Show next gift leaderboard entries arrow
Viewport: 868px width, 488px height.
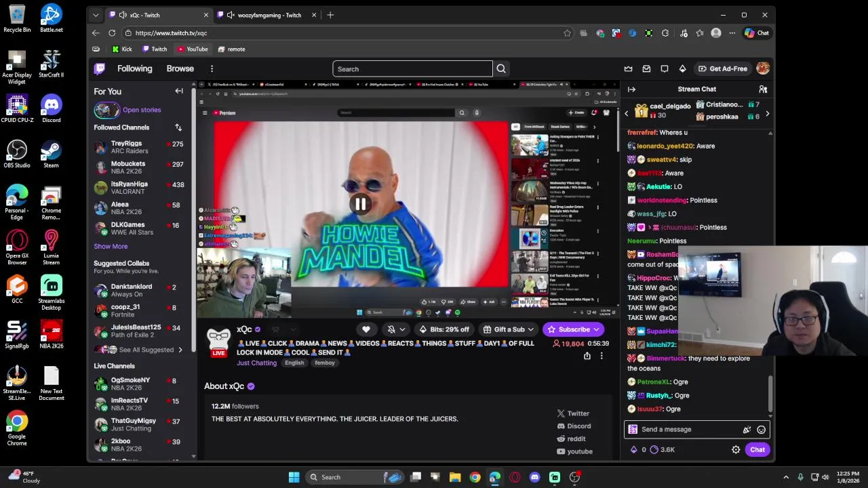(x=767, y=114)
